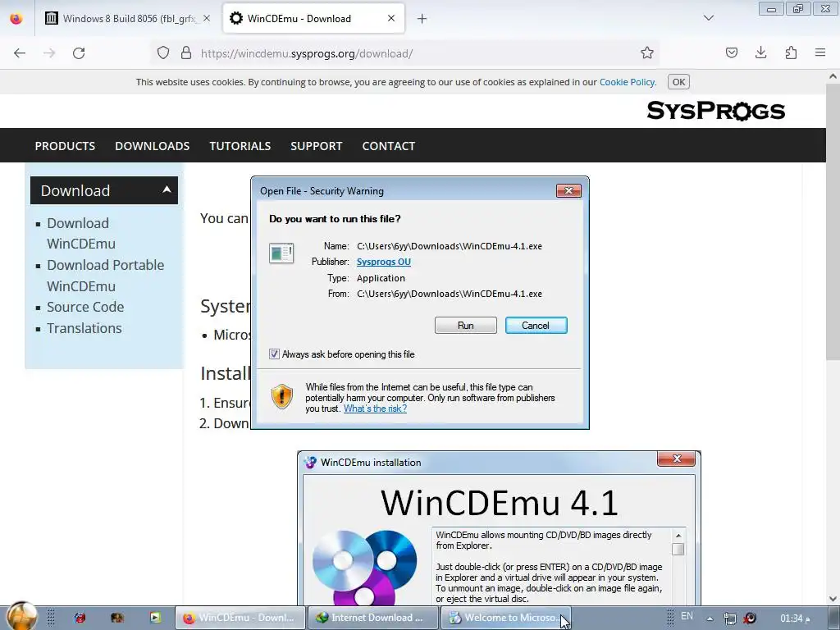Open the Windows Start orb

(x=22, y=616)
